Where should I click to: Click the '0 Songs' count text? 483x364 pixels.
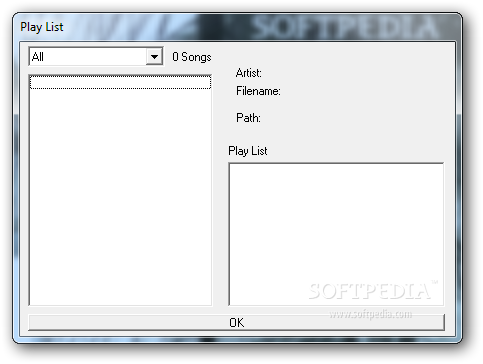click(x=192, y=57)
